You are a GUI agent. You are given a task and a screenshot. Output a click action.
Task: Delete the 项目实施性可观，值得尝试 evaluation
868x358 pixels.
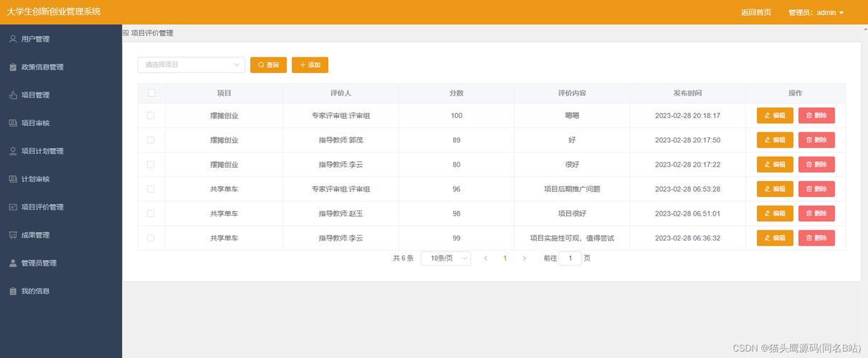(x=816, y=238)
